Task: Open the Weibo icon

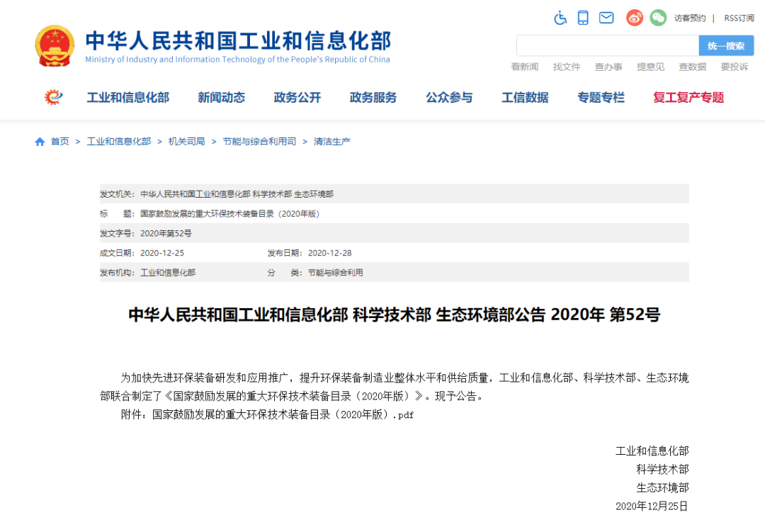Action: click(634, 18)
